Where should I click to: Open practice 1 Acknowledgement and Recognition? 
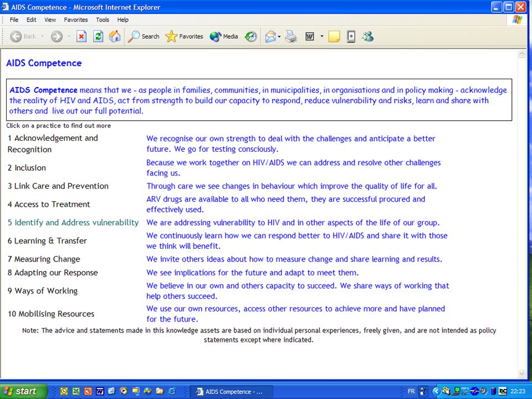(x=53, y=144)
